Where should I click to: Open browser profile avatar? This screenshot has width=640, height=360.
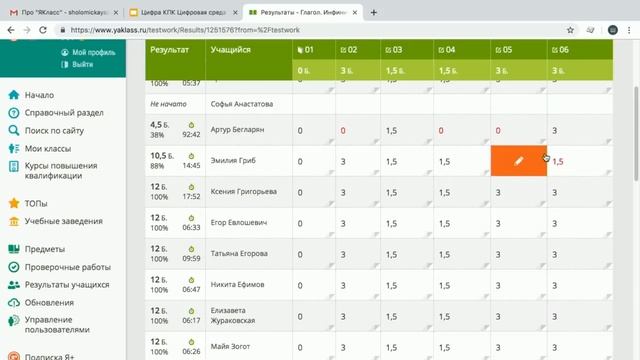[613, 30]
